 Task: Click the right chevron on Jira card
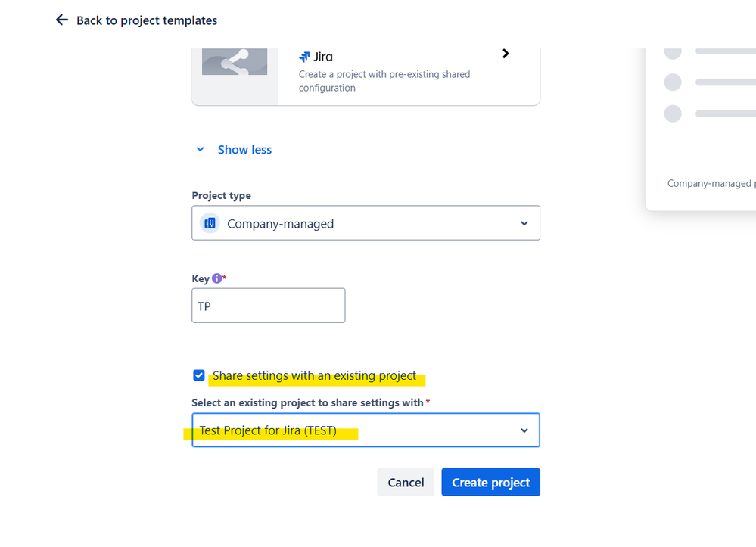click(506, 54)
